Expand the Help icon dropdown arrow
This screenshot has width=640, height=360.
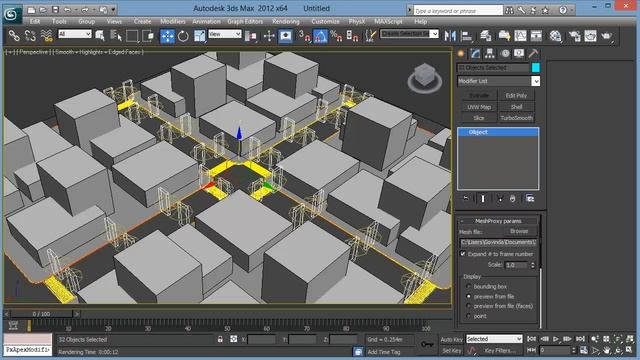[572, 10]
